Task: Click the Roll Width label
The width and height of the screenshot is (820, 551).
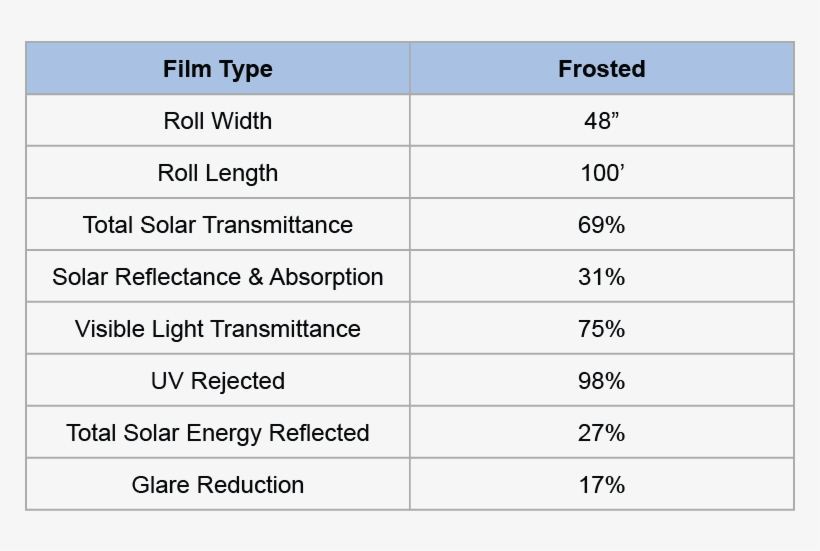Action: 218,121
